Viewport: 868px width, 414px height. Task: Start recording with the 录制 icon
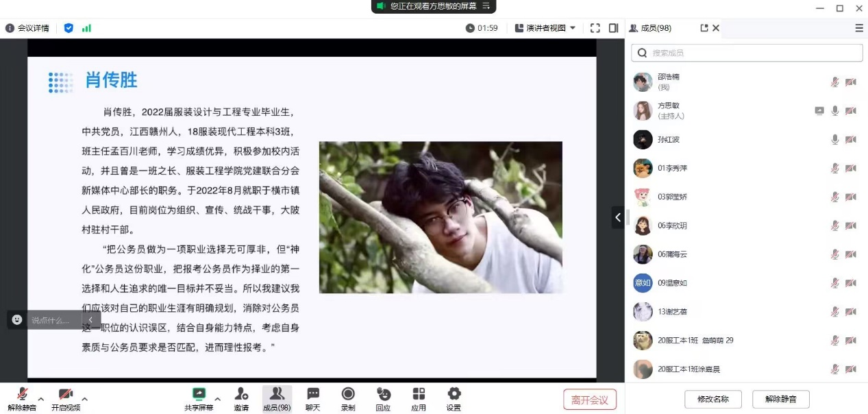tap(348, 393)
